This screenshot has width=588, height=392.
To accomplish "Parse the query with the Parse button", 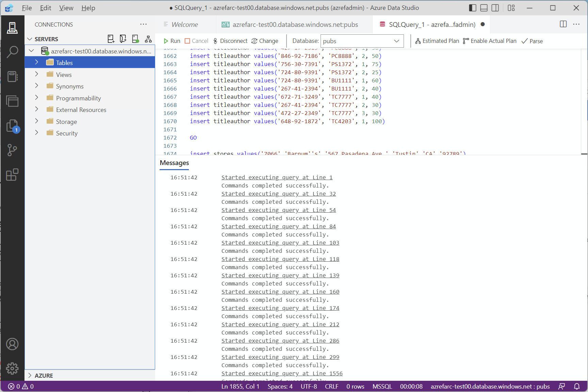I will pos(532,41).
